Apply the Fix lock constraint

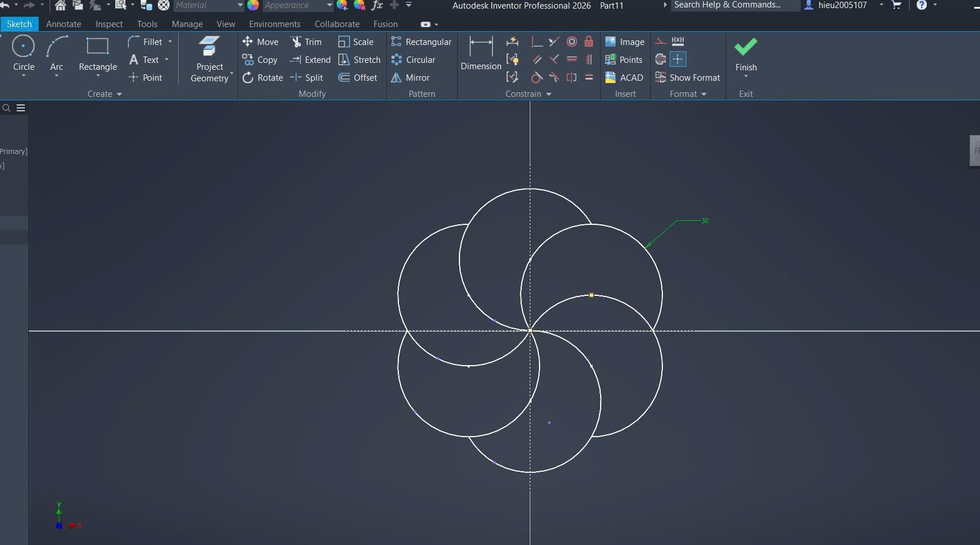point(589,42)
